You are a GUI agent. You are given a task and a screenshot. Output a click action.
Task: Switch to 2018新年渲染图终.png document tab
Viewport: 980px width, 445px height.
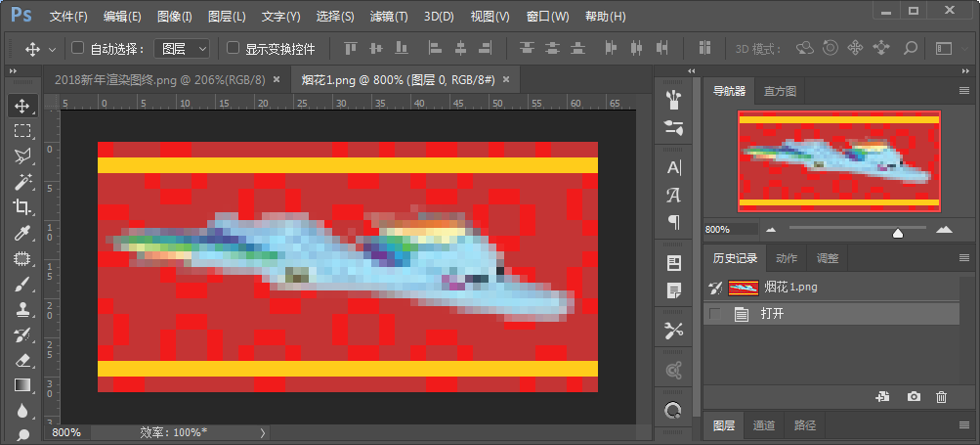pos(160,79)
